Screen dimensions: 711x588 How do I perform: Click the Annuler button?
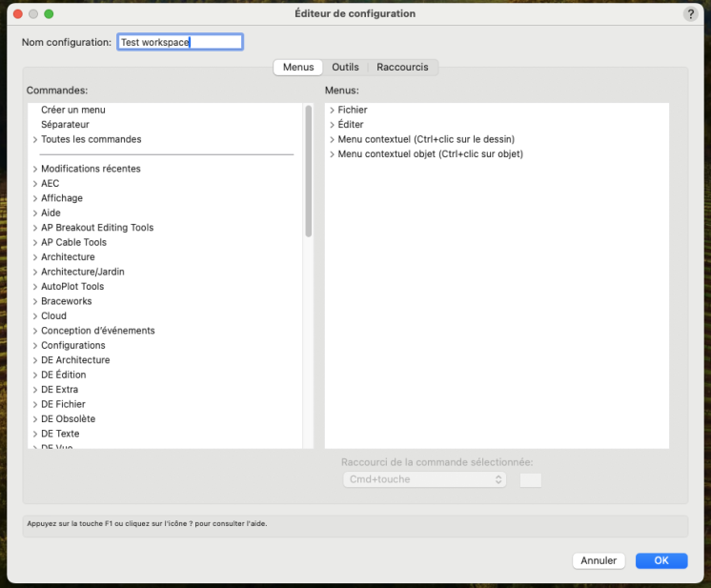(599, 560)
